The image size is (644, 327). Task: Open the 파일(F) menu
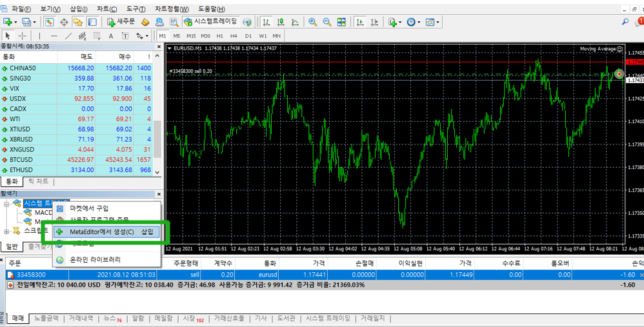click(x=21, y=9)
